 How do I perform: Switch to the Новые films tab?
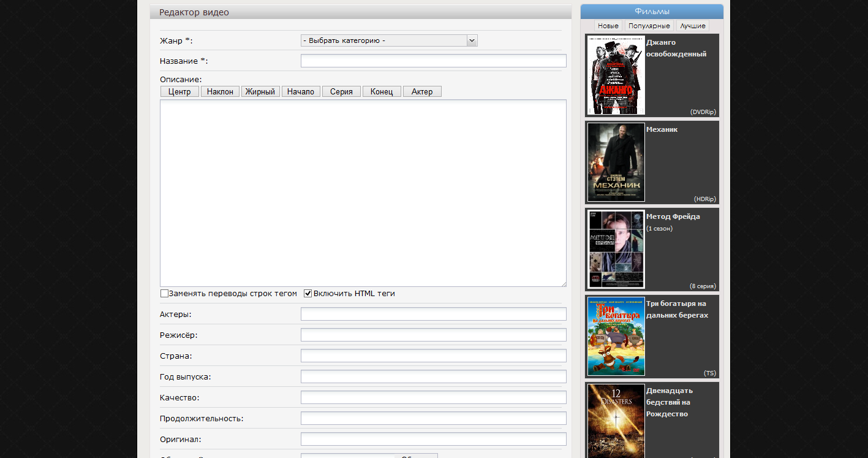(608, 26)
